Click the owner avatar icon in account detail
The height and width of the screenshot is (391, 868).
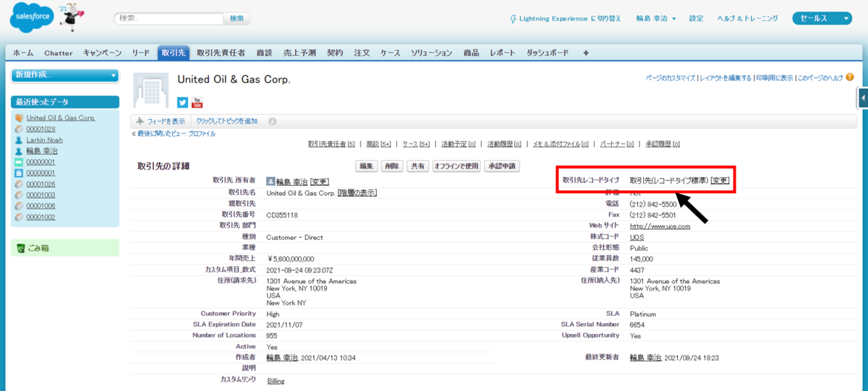point(271,181)
